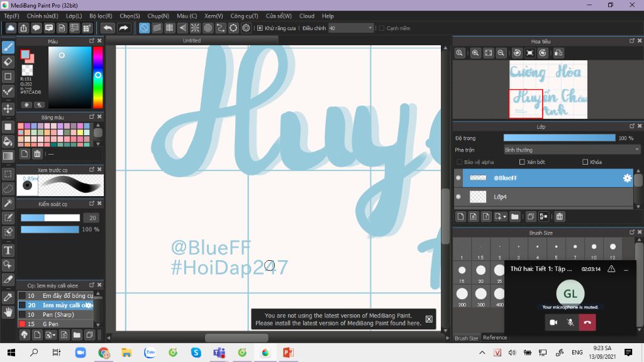The width and height of the screenshot is (644, 362).
Task: Select the Text tool
Action: 8,250
